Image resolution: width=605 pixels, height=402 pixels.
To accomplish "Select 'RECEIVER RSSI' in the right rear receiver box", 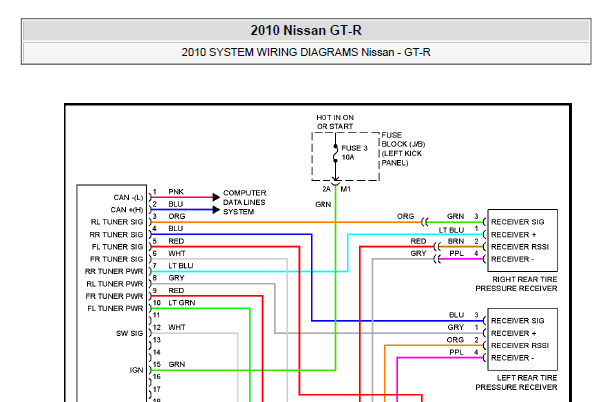I will pos(520,247).
